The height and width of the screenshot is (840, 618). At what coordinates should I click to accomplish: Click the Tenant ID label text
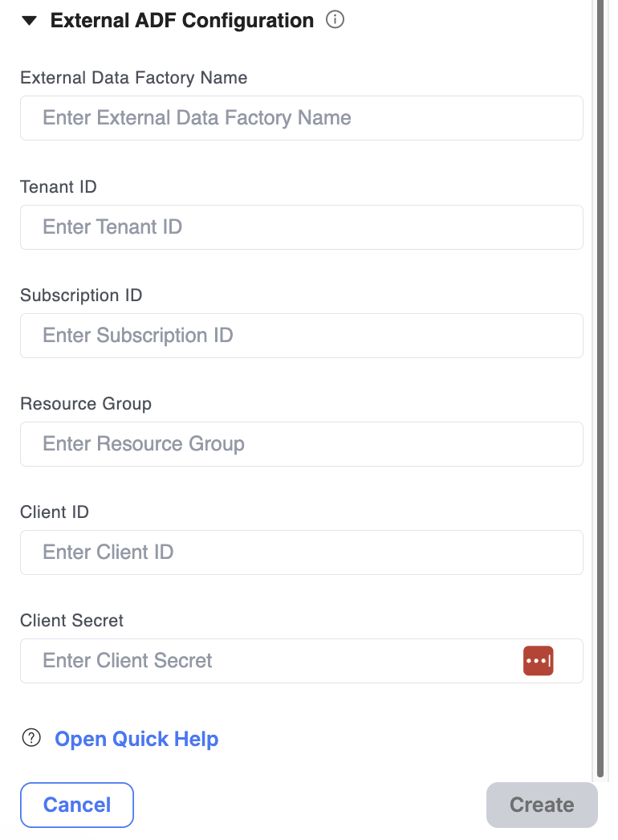(59, 186)
